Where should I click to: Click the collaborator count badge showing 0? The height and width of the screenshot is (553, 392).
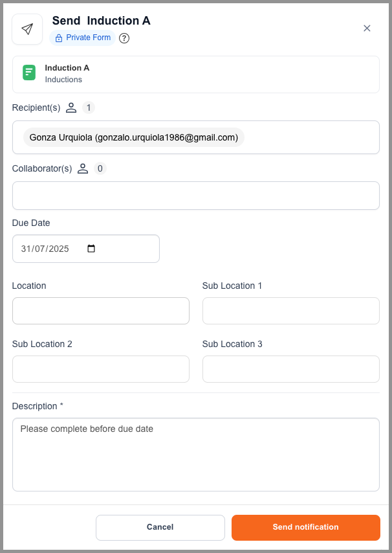click(x=100, y=168)
